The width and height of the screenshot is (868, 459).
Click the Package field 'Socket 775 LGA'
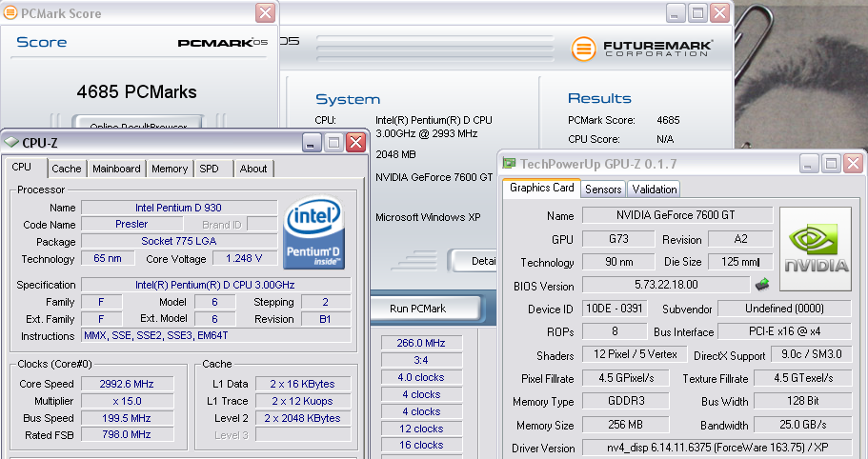point(179,241)
